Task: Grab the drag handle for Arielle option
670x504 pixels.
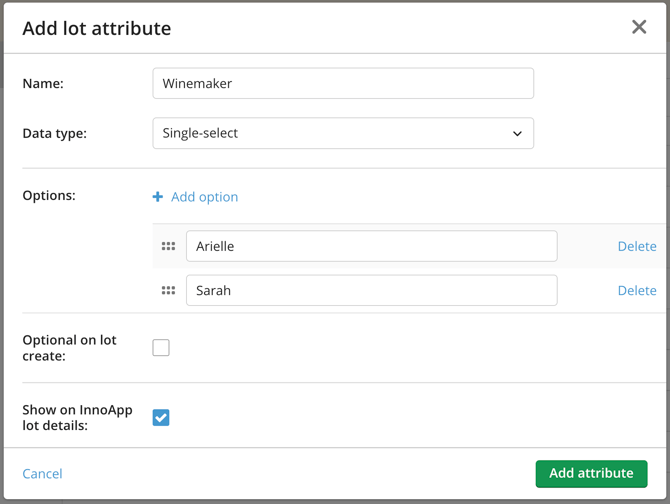Action: (x=168, y=246)
